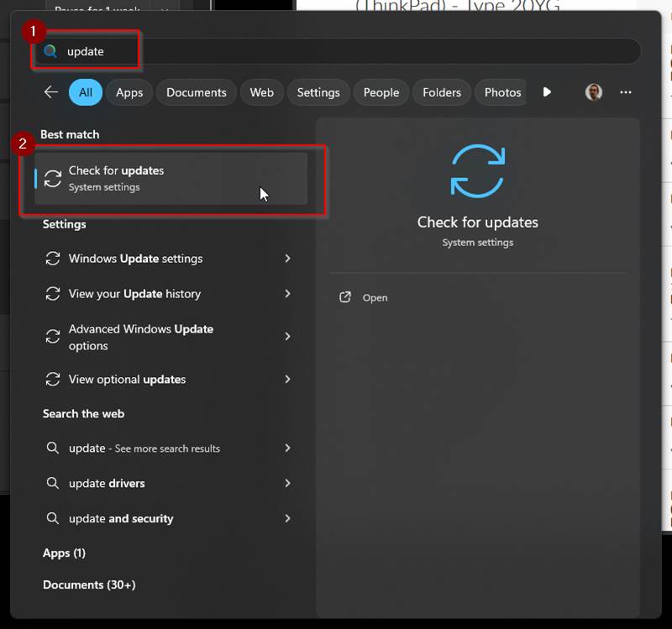Click the search magnifier icon in search box
Viewport: 672px width, 629px height.
[50, 51]
